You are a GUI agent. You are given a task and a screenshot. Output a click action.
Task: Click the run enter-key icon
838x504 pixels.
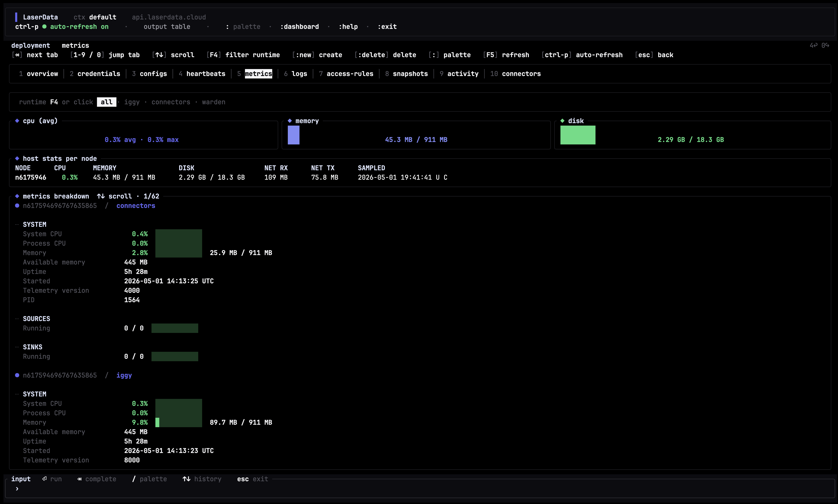pos(44,479)
